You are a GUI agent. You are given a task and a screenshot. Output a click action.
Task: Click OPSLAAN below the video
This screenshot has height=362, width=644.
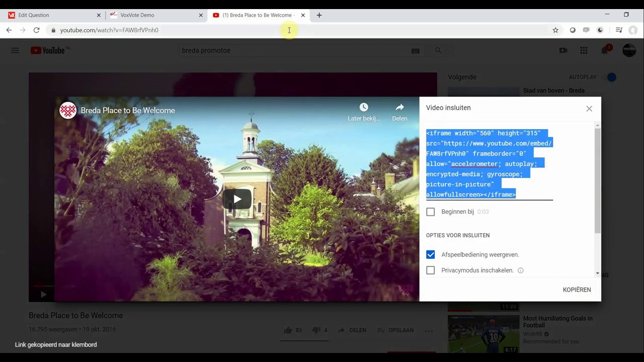coord(396,330)
